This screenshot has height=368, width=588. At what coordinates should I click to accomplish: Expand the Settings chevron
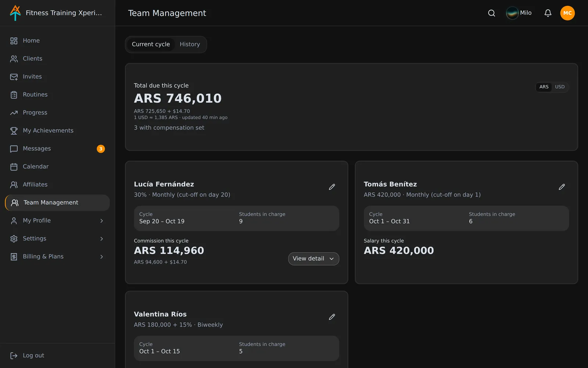(102, 239)
